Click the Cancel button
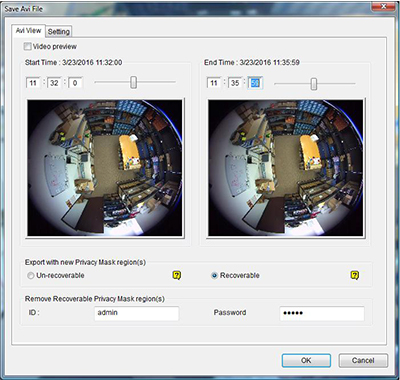The image size is (400, 380). (x=363, y=360)
